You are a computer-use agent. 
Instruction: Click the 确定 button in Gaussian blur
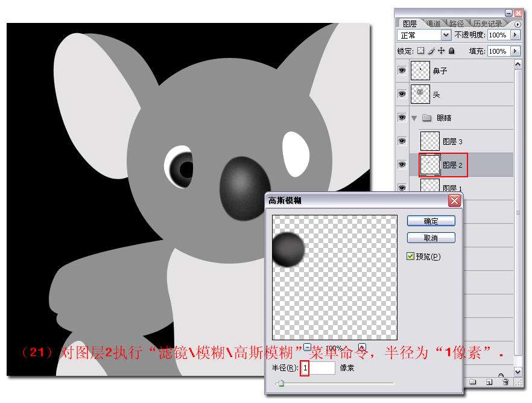431,221
